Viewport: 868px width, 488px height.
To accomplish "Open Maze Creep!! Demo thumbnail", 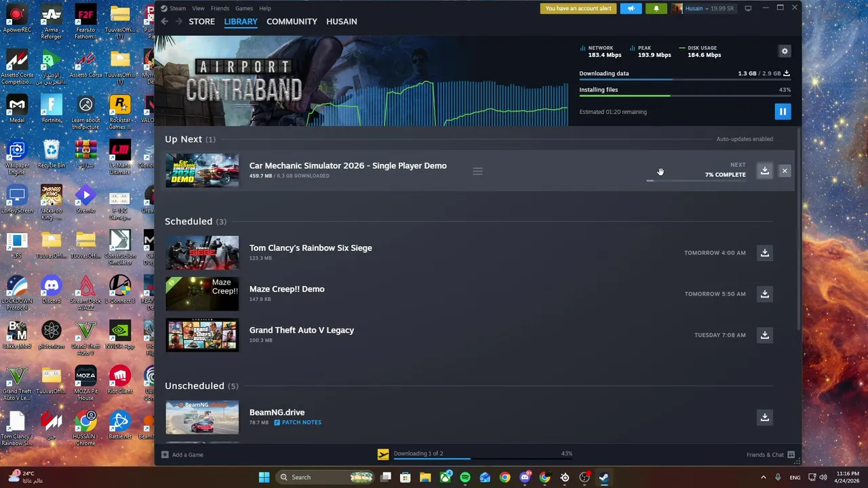I will [x=202, y=294].
